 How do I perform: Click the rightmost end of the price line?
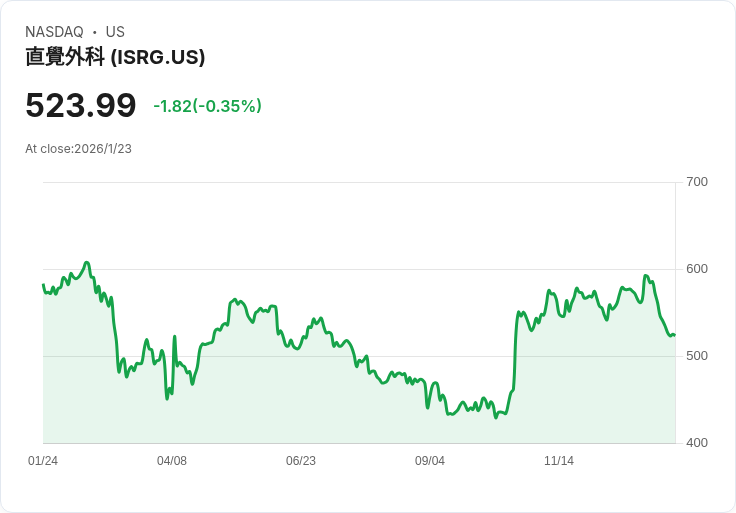674,335
